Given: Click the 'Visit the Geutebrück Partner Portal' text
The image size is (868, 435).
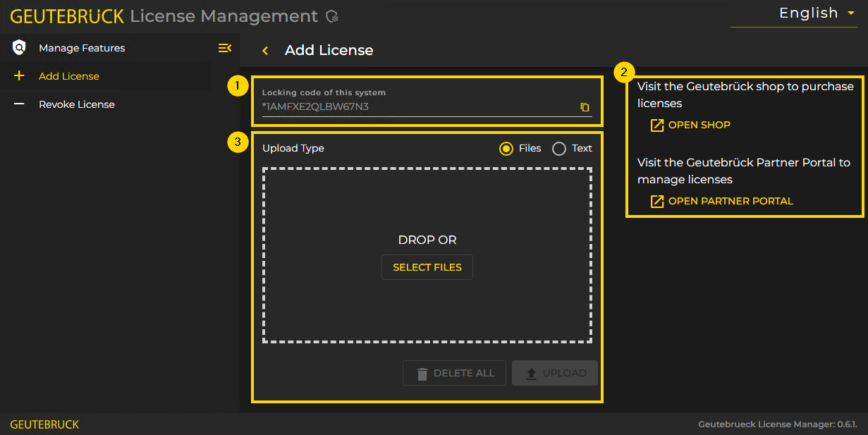Looking at the screenshot, I should 744,171.
